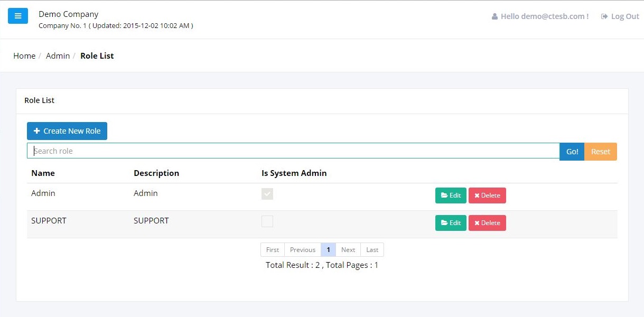644x317 pixels.
Task: Click the user icon beside Hello demo@ctesb.com
Action: click(494, 16)
